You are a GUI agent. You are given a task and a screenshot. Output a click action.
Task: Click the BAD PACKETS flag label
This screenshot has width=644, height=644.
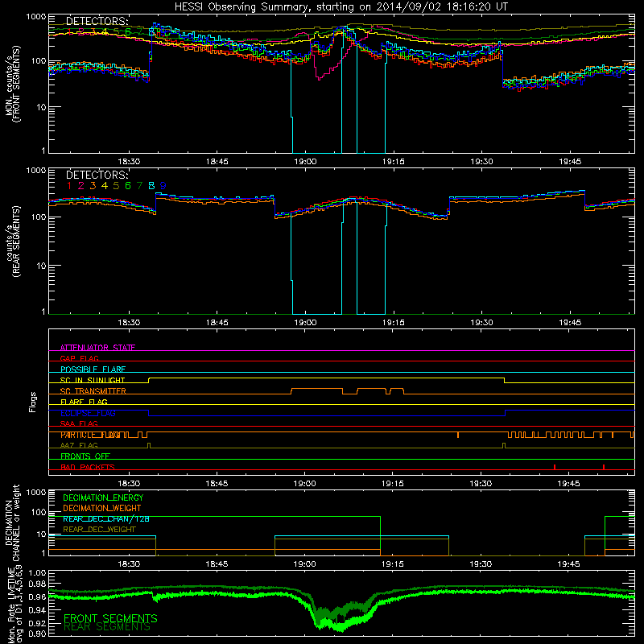(x=88, y=467)
